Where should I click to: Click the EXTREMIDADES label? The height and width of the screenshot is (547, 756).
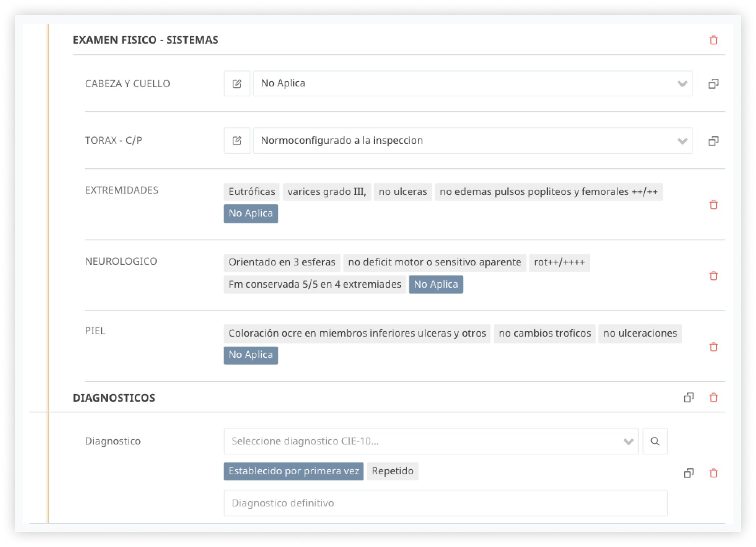[122, 190]
